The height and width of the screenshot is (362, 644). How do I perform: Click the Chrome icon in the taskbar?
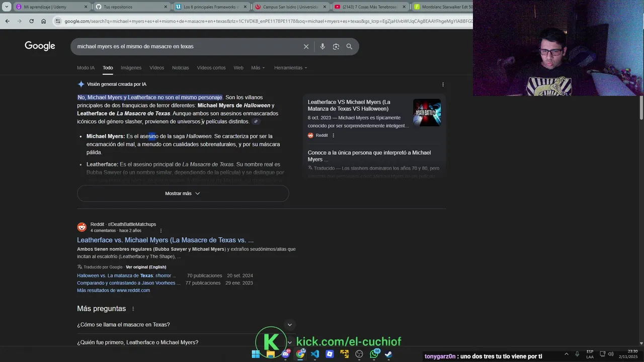[x=300, y=354]
